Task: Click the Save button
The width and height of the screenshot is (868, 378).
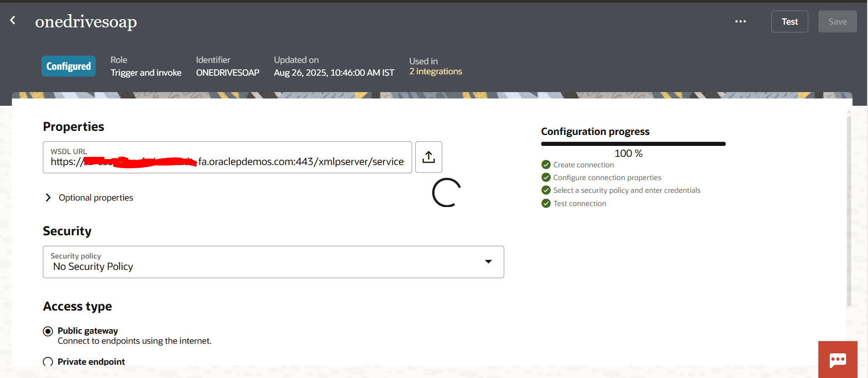Action: pos(837,21)
